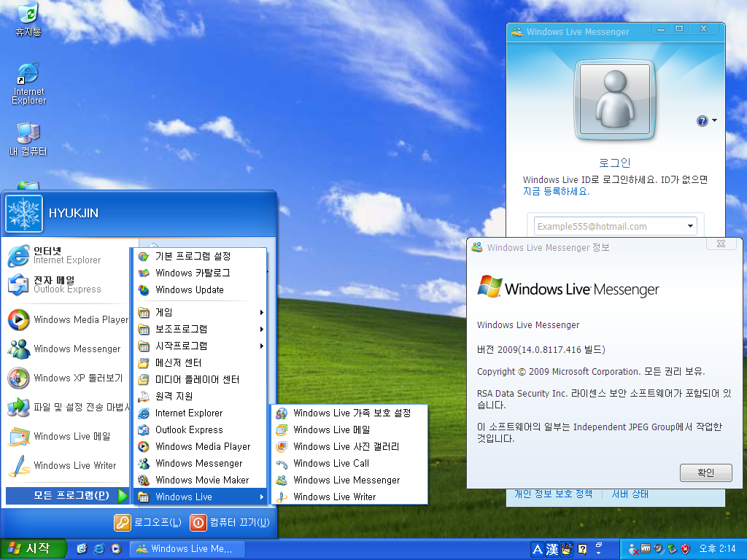Open 기본 프로그램 설정 program entry
747x560 pixels.
coord(200,256)
